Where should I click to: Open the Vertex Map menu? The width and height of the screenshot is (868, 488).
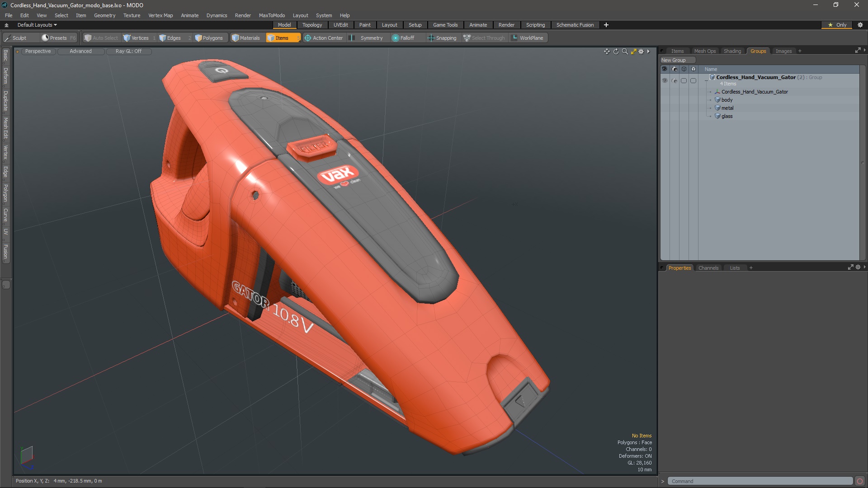[x=160, y=15]
